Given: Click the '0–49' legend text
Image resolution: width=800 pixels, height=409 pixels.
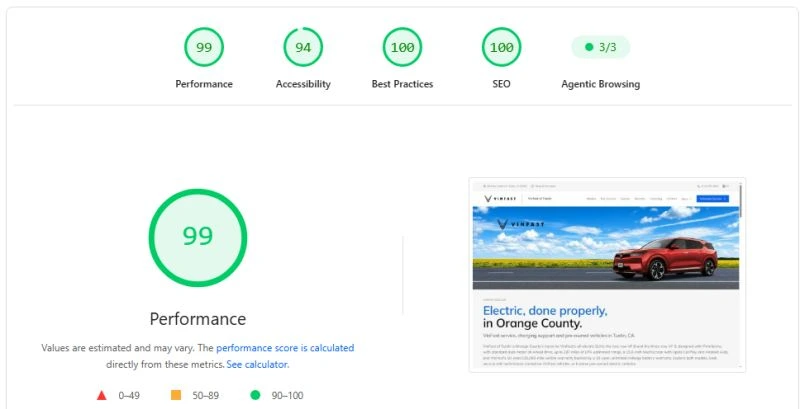Looking at the screenshot, I should pos(129,395).
